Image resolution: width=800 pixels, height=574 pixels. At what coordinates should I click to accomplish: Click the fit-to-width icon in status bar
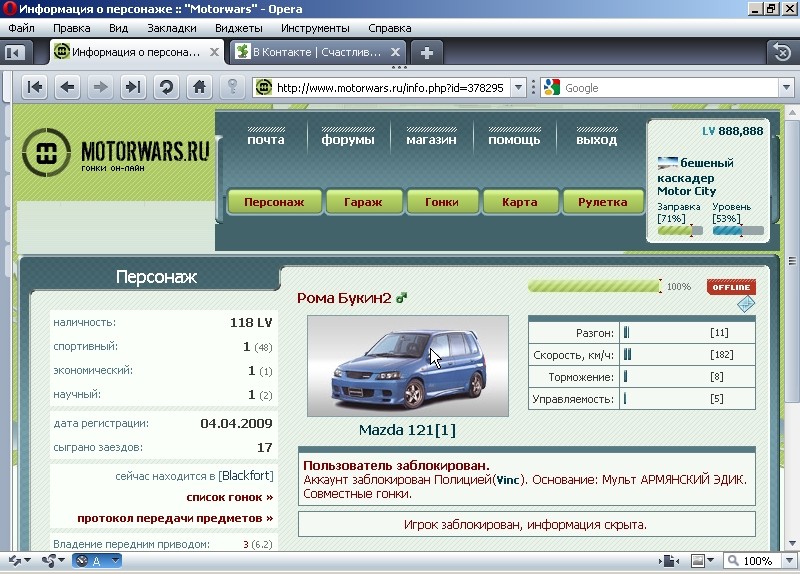point(669,561)
